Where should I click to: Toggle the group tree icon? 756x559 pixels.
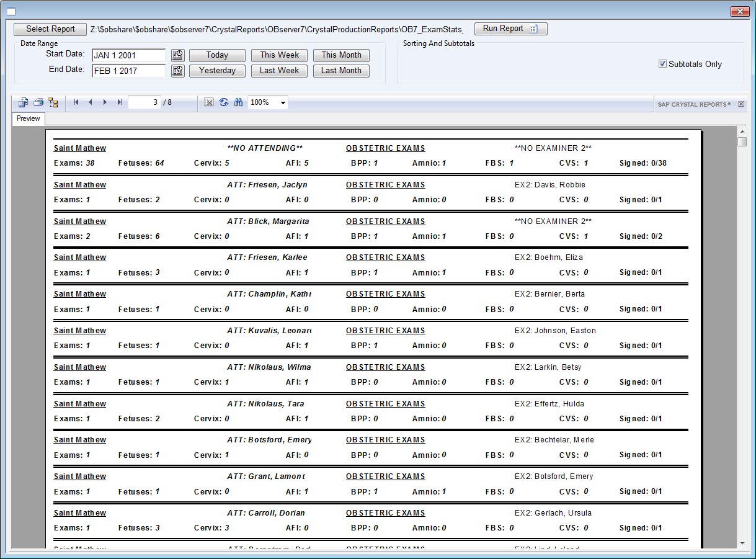point(53,102)
